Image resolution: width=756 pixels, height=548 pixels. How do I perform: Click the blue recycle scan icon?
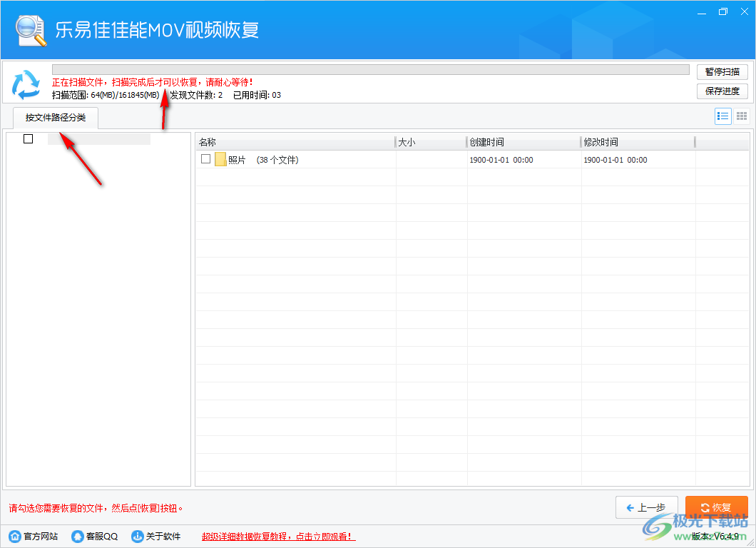click(x=26, y=84)
